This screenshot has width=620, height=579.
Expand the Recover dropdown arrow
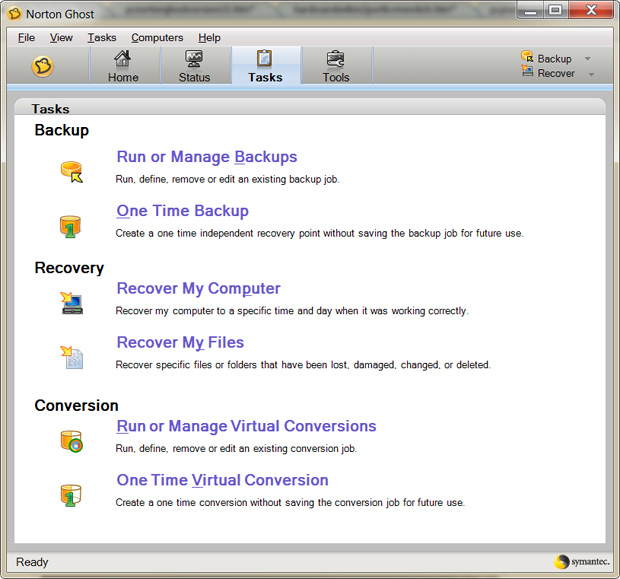coord(591,74)
